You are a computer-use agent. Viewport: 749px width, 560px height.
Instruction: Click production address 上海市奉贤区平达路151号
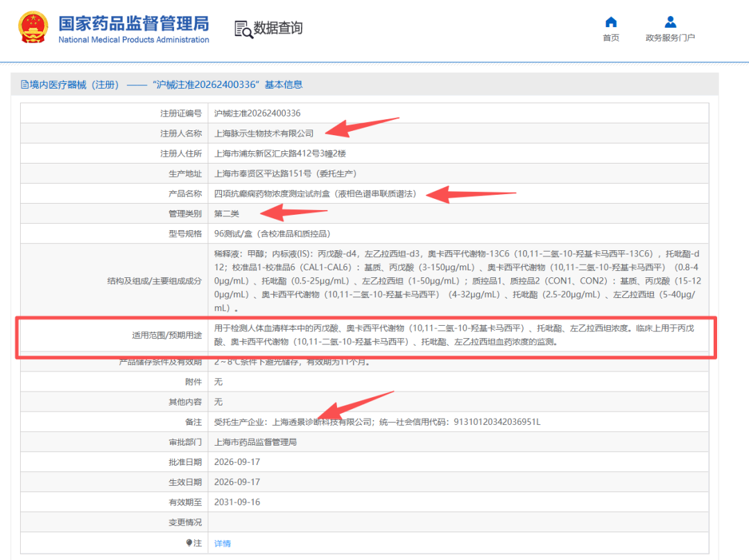[285, 173]
